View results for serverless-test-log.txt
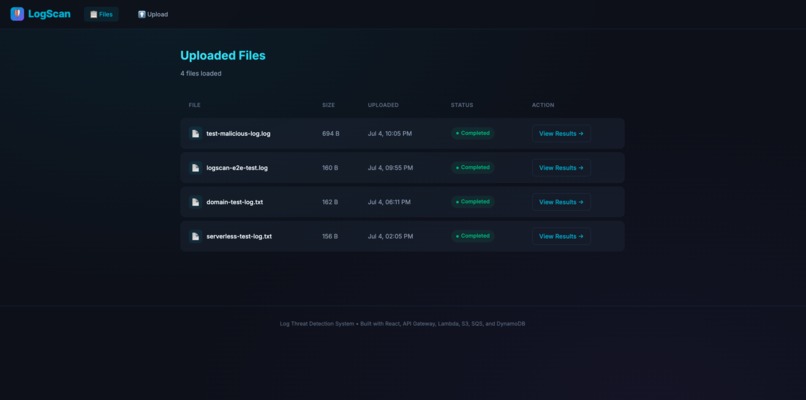 561,237
